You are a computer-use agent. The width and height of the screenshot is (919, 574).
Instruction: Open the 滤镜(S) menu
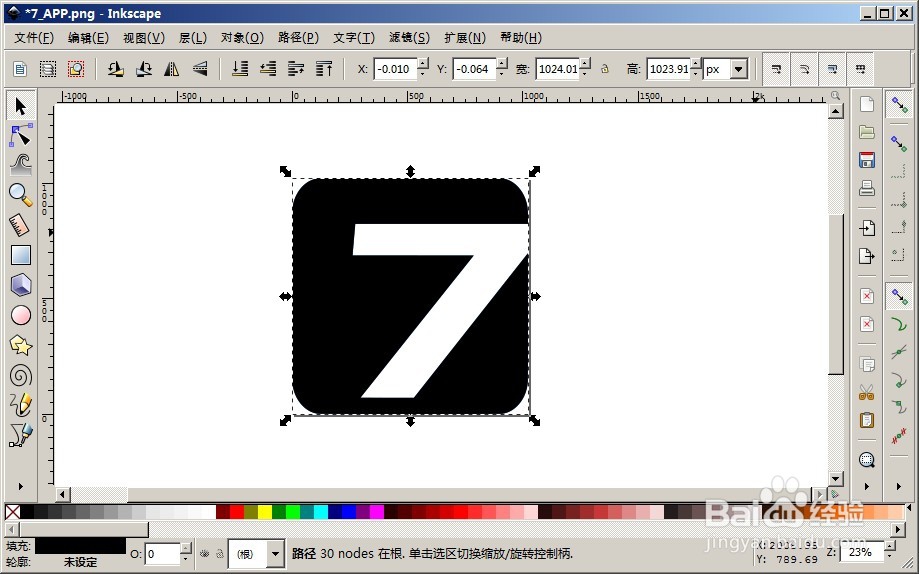(409, 38)
